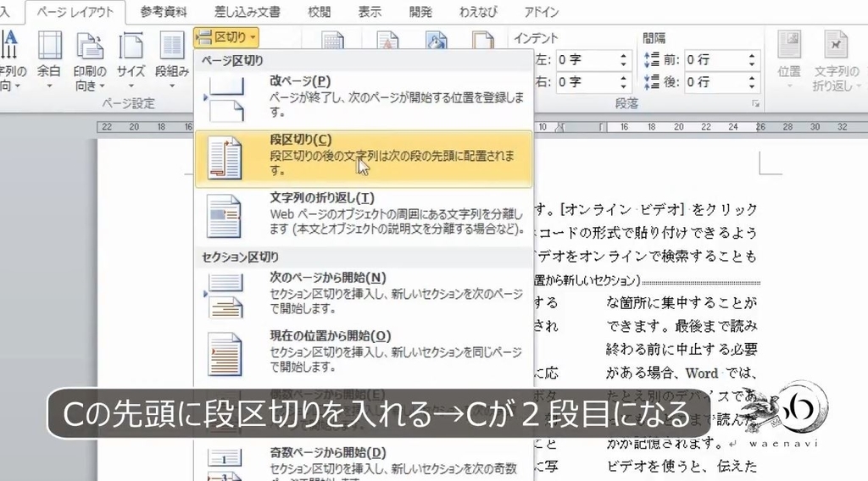Click the spacing before 前 icon
The image size is (868, 481).
point(652,60)
